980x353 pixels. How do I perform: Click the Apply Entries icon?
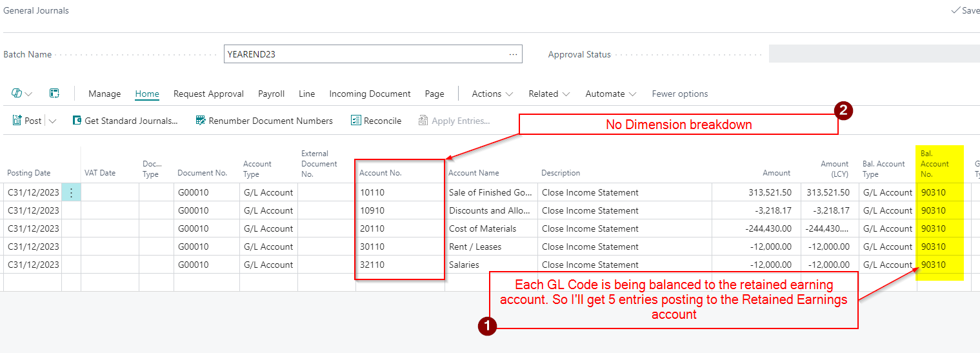point(423,121)
